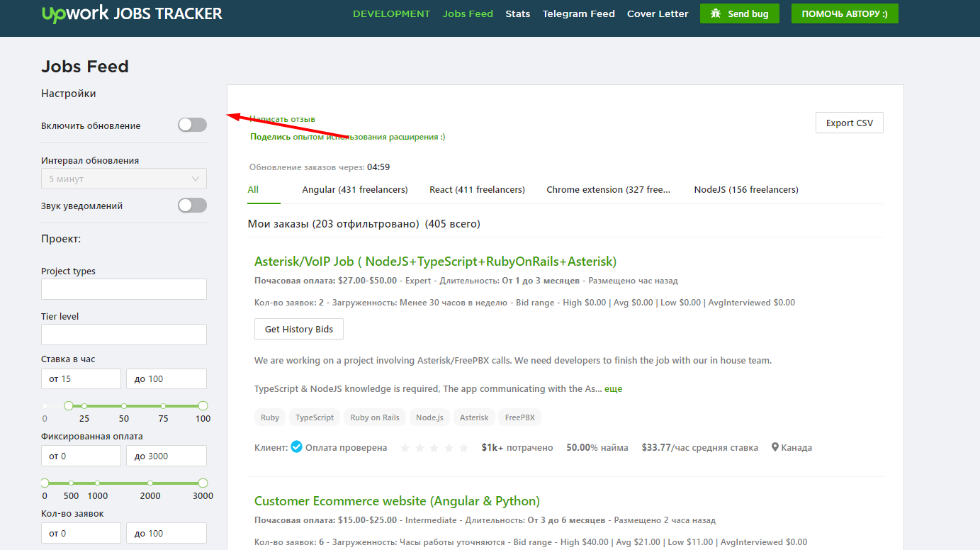980x550 pixels.
Task: Click the 50 mark on hourly rate slider
Action: click(124, 406)
